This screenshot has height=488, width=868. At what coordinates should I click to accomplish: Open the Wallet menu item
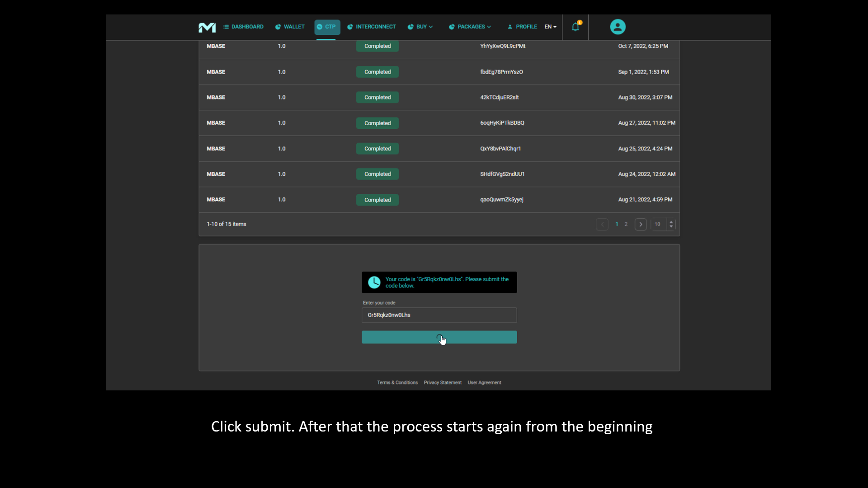pos(290,27)
